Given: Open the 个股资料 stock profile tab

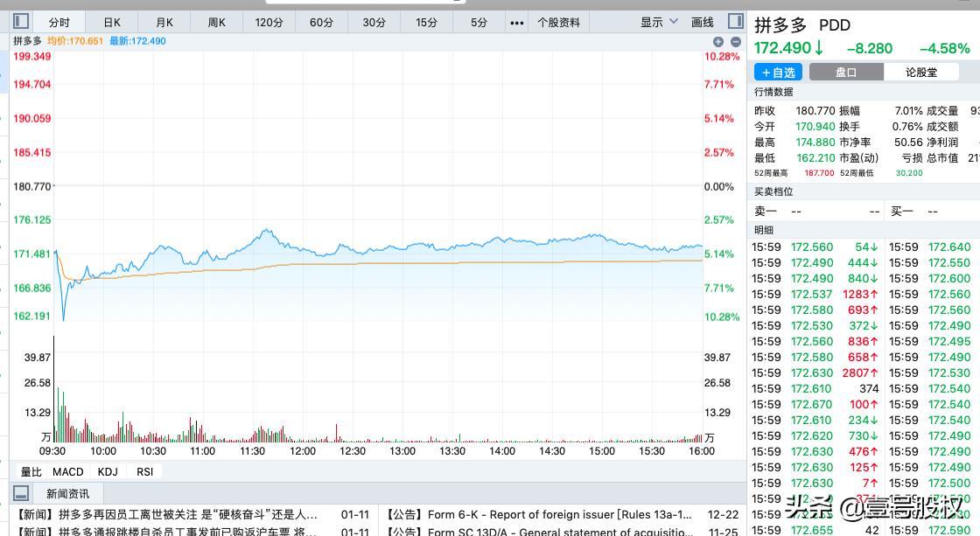Looking at the screenshot, I should point(559,23).
